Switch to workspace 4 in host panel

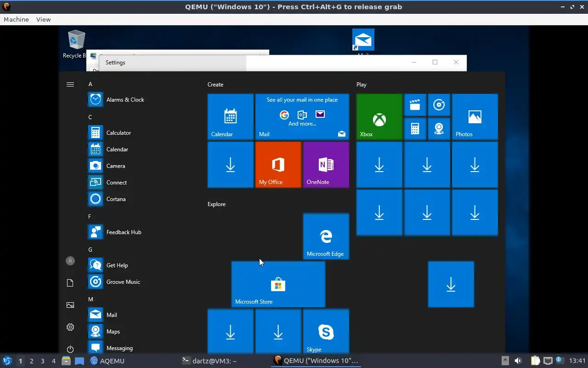pyautogui.click(x=54, y=361)
